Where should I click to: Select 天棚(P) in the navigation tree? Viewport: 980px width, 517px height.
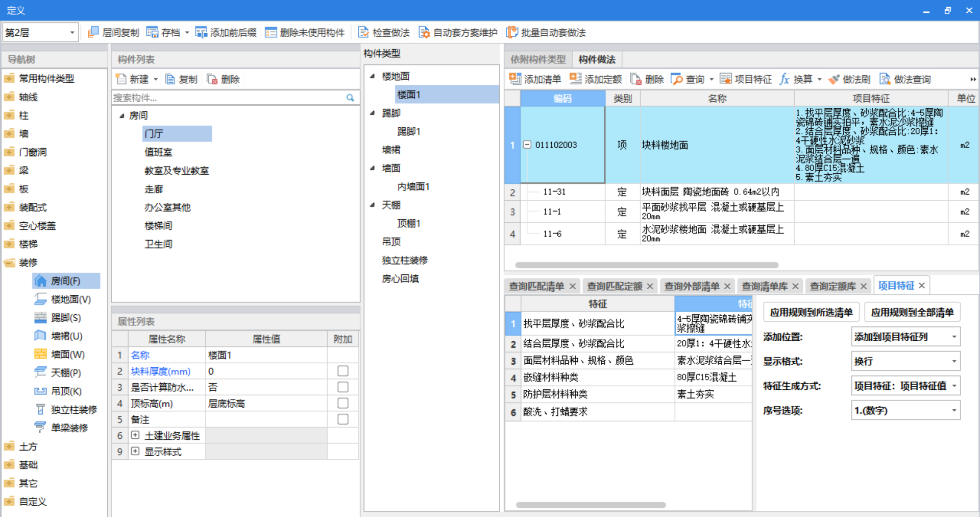click(65, 373)
